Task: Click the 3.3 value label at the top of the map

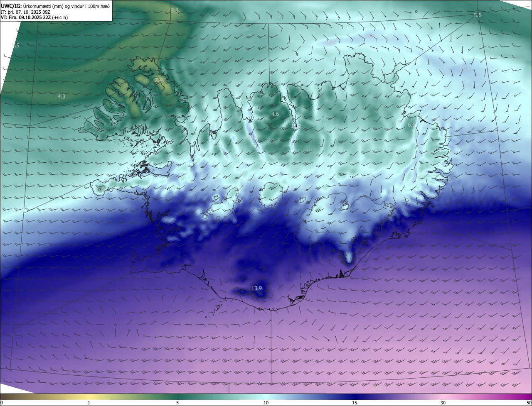Action: [x=175, y=10]
